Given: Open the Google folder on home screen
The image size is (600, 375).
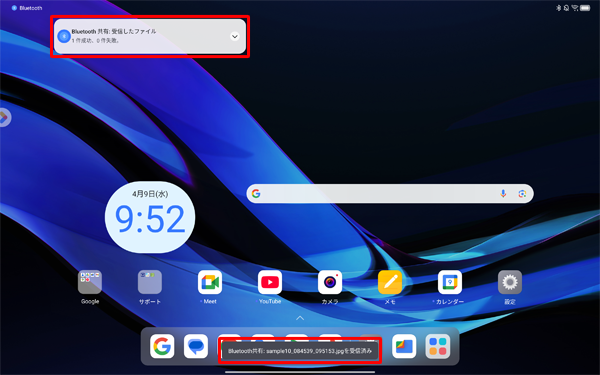Looking at the screenshot, I should pos(90,282).
